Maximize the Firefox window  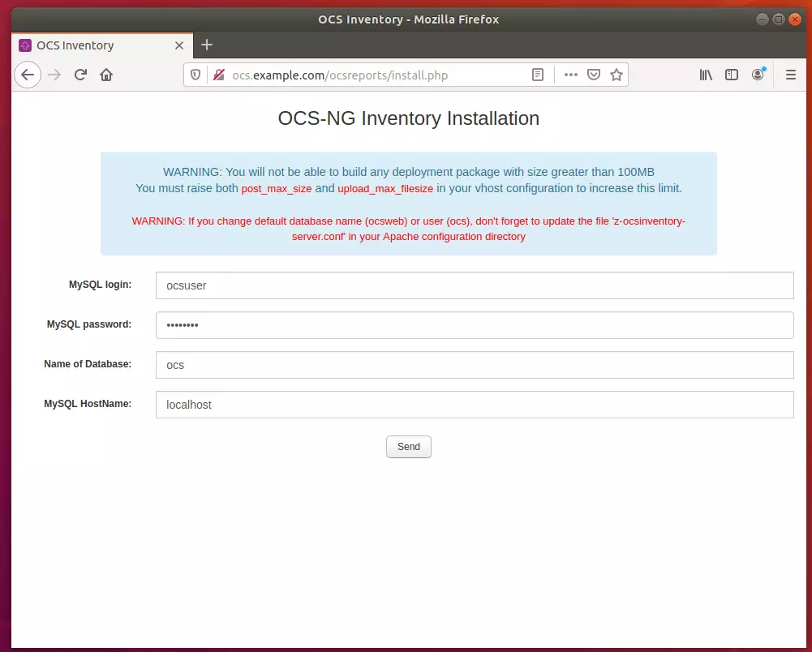click(x=779, y=19)
